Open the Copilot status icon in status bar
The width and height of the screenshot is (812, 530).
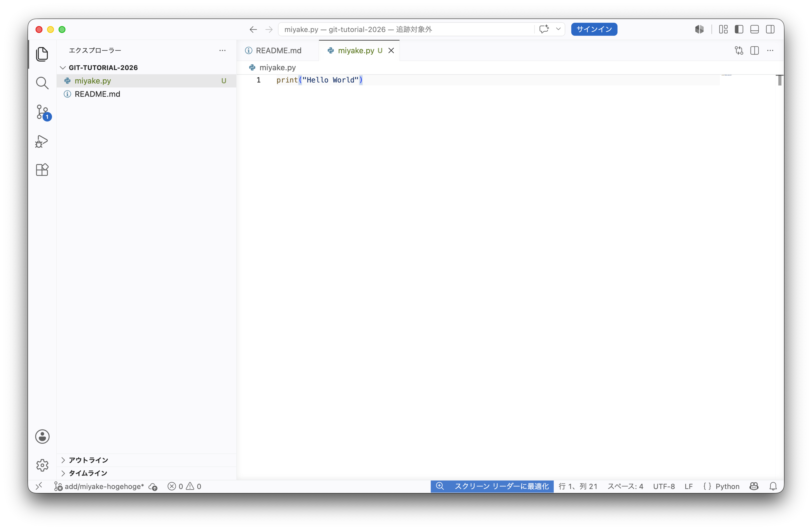tap(754, 486)
